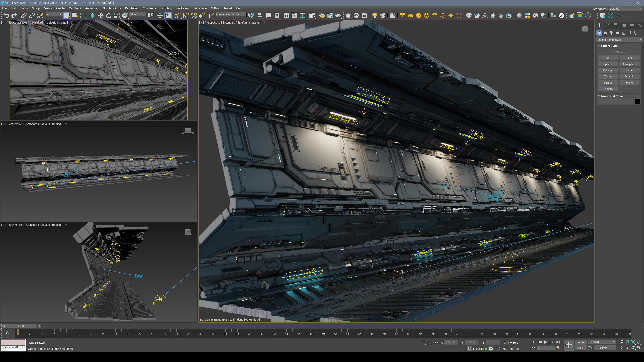
Task: Click the Undo arrow icon
Action: coord(6,15)
